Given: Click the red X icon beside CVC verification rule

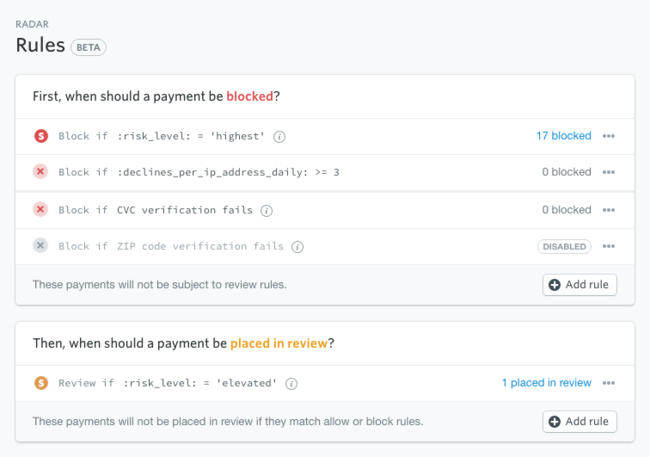Looking at the screenshot, I should [41, 210].
